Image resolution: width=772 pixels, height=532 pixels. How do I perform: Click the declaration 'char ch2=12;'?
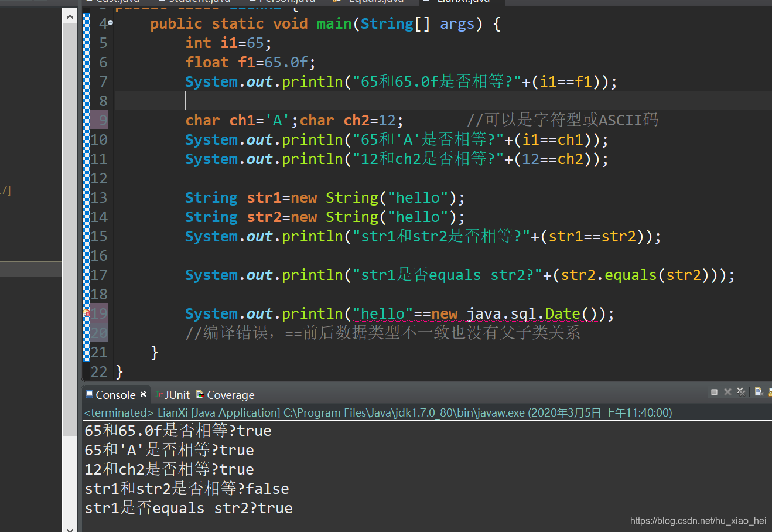click(351, 120)
